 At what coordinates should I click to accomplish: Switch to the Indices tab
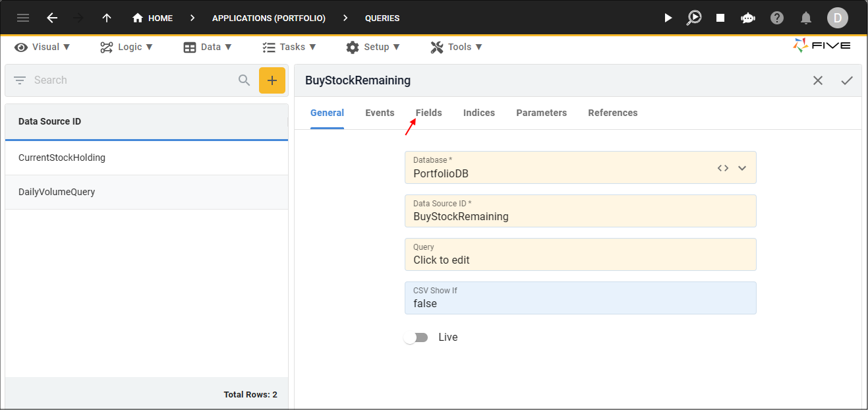(479, 113)
